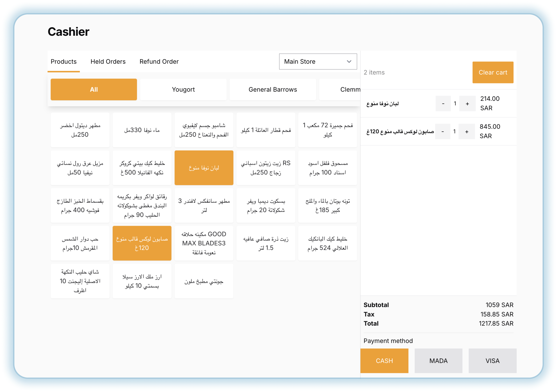This screenshot has height=392, width=557.
Task: Add the Lifebuoy charcoal mint 250مل product
Action: tap(204, 130)
